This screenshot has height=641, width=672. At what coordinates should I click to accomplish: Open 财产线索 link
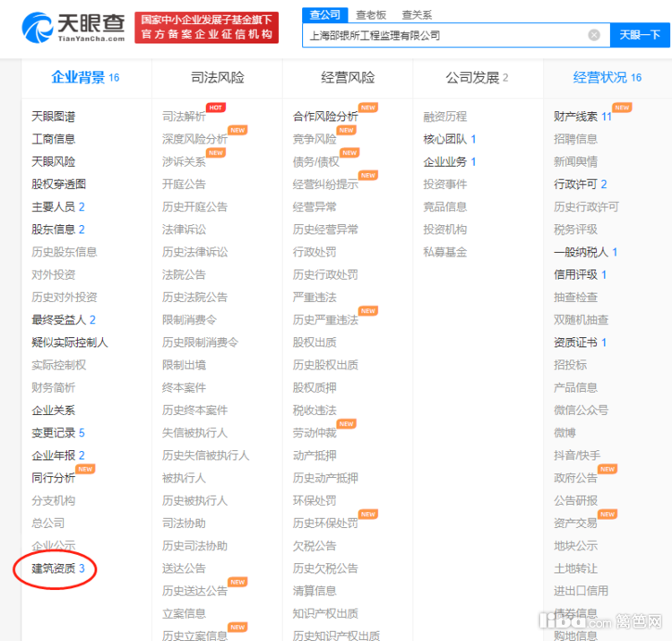(x=575, y=117)
